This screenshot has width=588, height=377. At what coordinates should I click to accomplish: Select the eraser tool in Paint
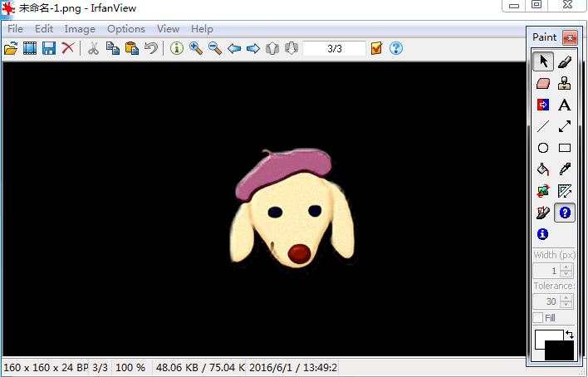pyautogui.click(x=543, y=83)
